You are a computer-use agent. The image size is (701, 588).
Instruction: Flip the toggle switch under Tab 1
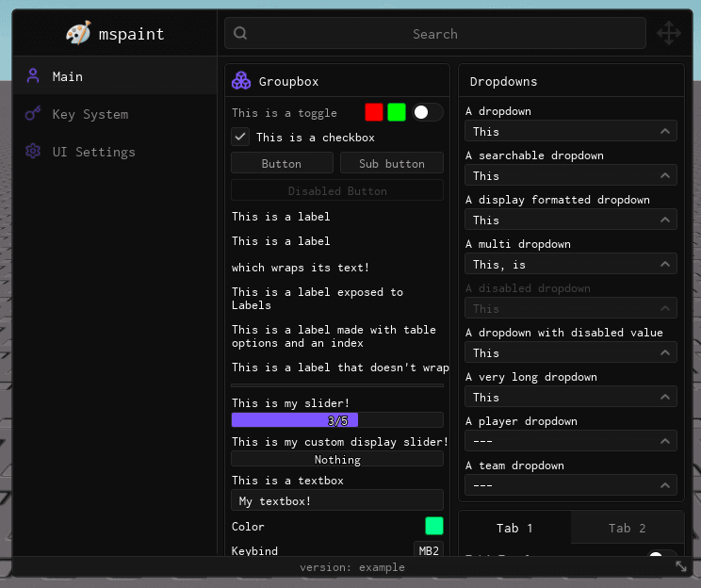[x=661, y=553]
